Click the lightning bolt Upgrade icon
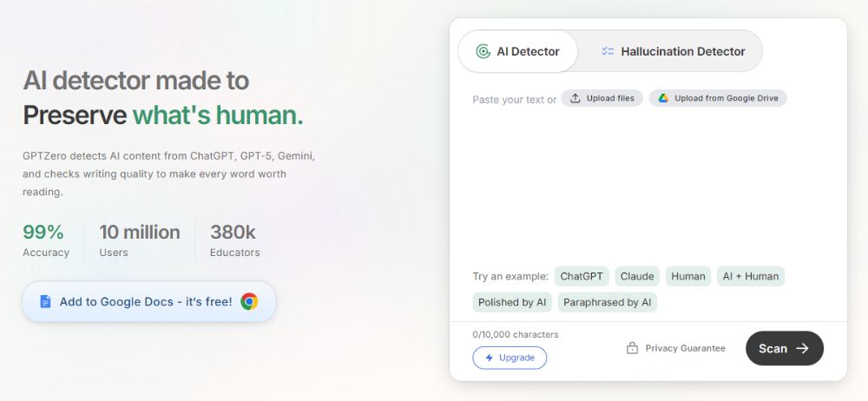868x401 pixels. point(489,358)
